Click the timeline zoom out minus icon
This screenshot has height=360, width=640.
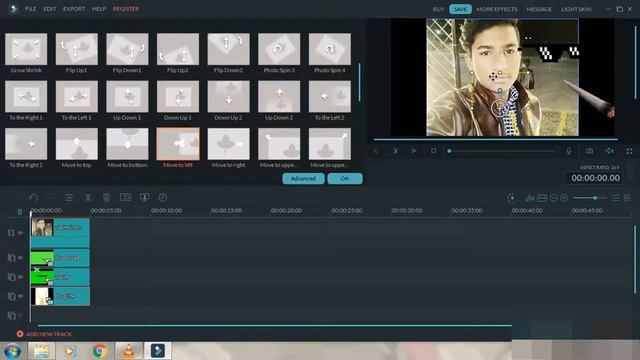click(553, 198)
